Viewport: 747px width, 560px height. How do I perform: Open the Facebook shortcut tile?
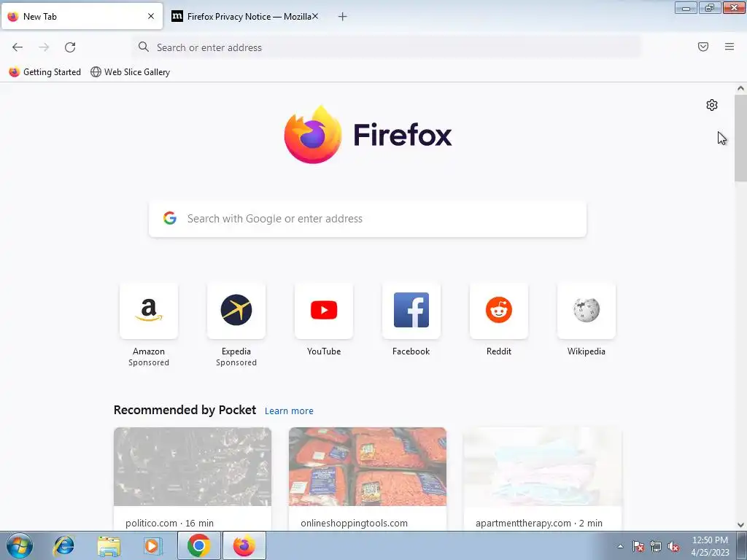tap(411, 311)
